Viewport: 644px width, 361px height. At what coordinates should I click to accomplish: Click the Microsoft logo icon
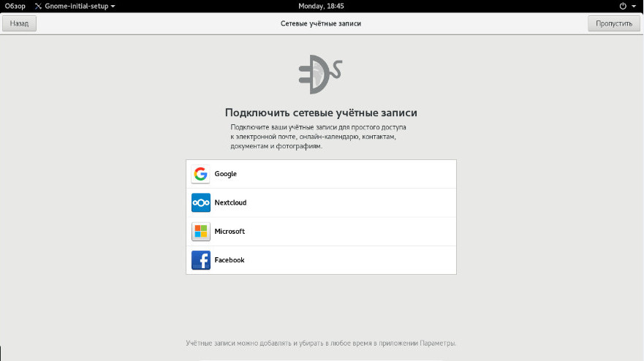click(200, 231)
